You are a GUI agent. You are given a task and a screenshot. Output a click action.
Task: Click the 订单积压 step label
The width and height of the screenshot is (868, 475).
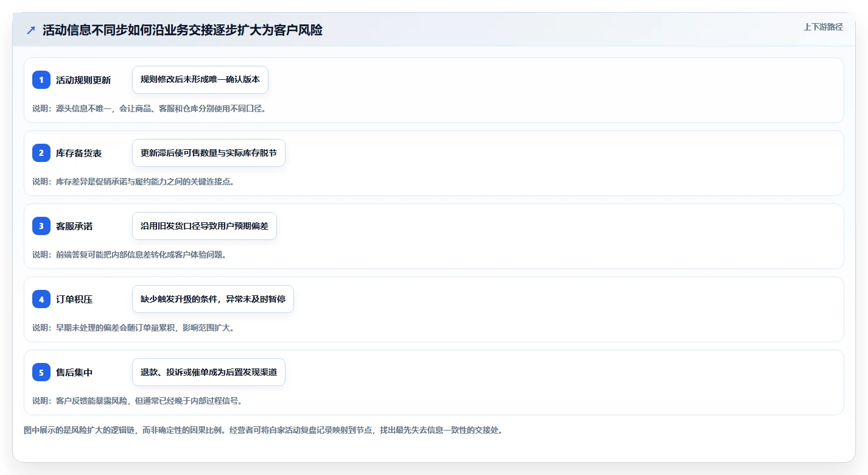[x=74, y=299]
